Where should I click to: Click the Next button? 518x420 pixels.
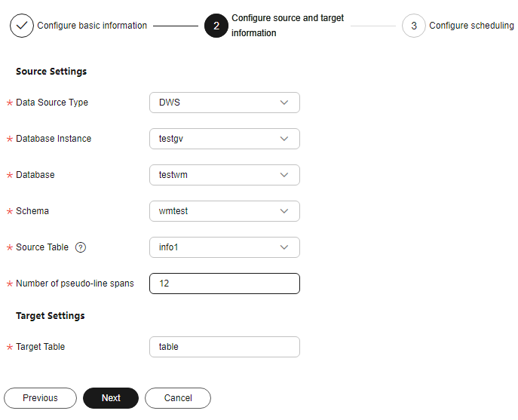(111, 398)
